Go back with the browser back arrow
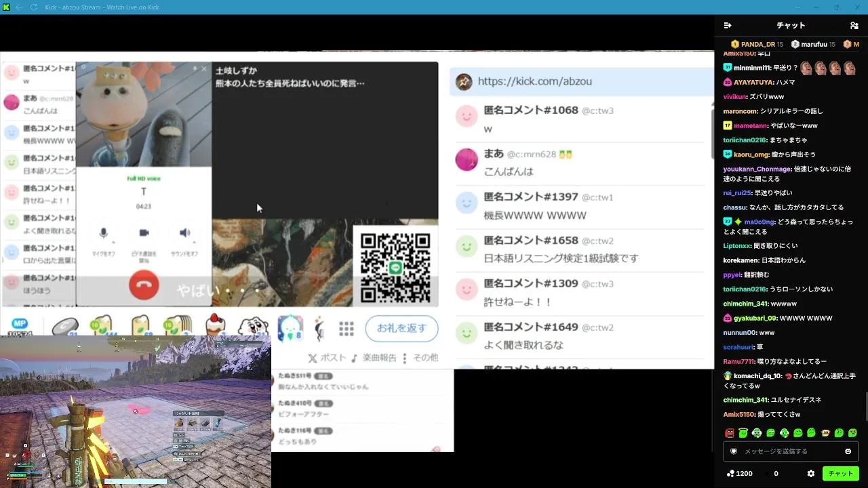This screenshot has height=488, width=868. (19, 7)
